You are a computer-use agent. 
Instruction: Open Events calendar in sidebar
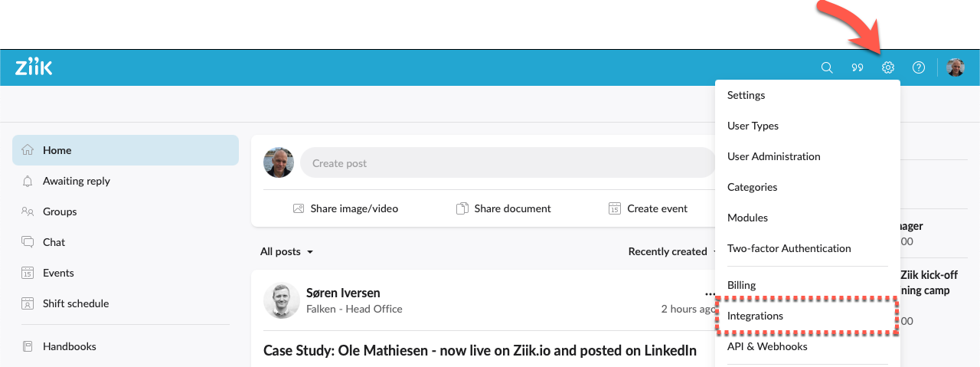click(x=58, y=273)
